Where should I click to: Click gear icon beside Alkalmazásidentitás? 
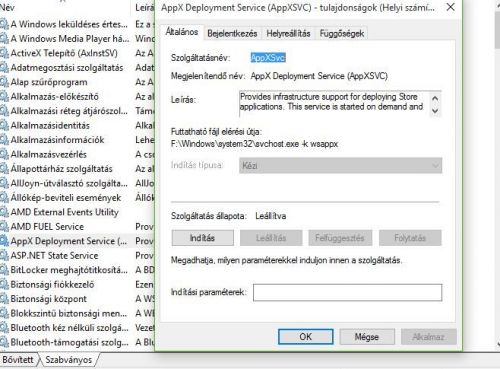(4, 126)
